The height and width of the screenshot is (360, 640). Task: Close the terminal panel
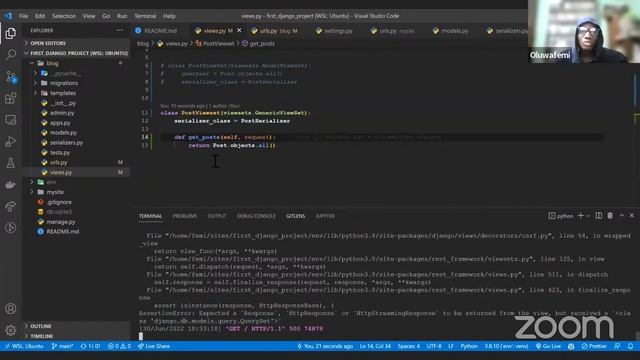(631, 216)
